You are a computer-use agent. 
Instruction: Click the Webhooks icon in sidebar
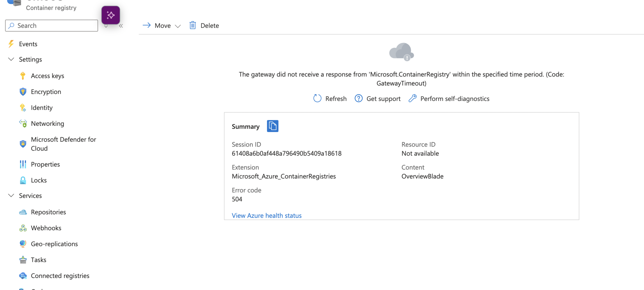click(23, 228)
